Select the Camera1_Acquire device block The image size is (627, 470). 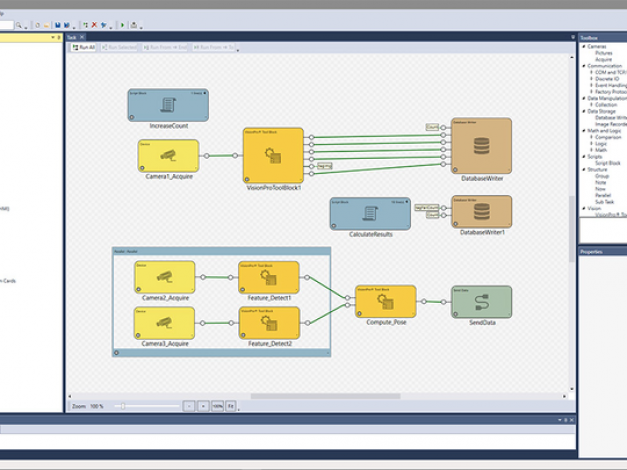[x=168, y=156]
